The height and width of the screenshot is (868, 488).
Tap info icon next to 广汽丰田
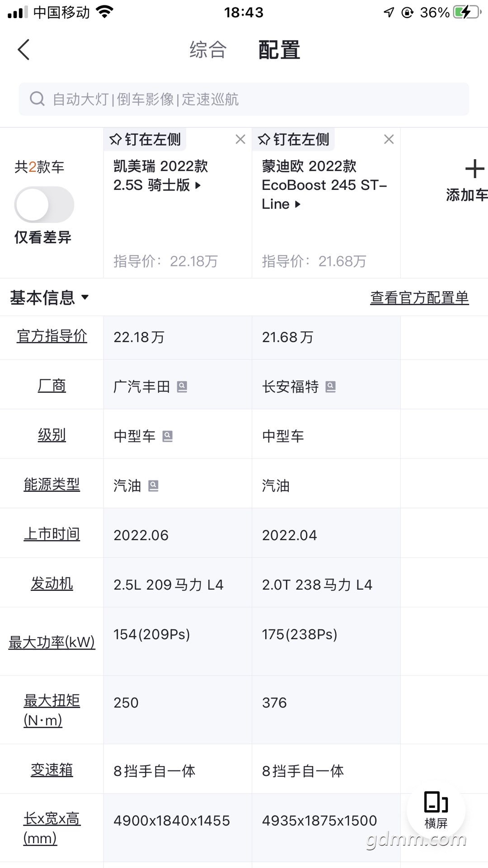click(182, 387)
